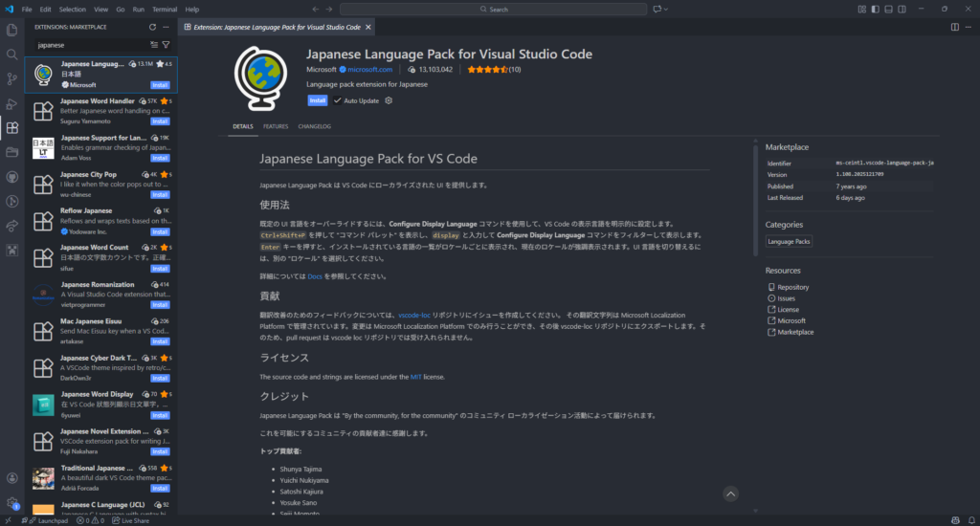
Task: Open the microsoft.com publisher link
Action: pyautogui.click(x=369, y=70)
